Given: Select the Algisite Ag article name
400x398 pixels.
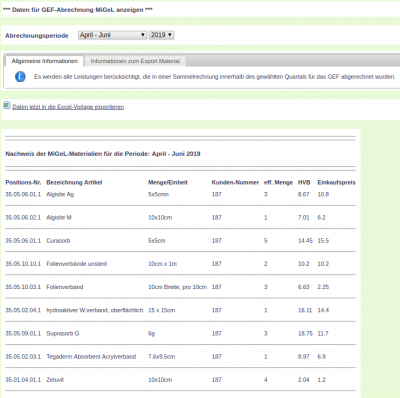Looking at the screenshot, I should point(60,194).
